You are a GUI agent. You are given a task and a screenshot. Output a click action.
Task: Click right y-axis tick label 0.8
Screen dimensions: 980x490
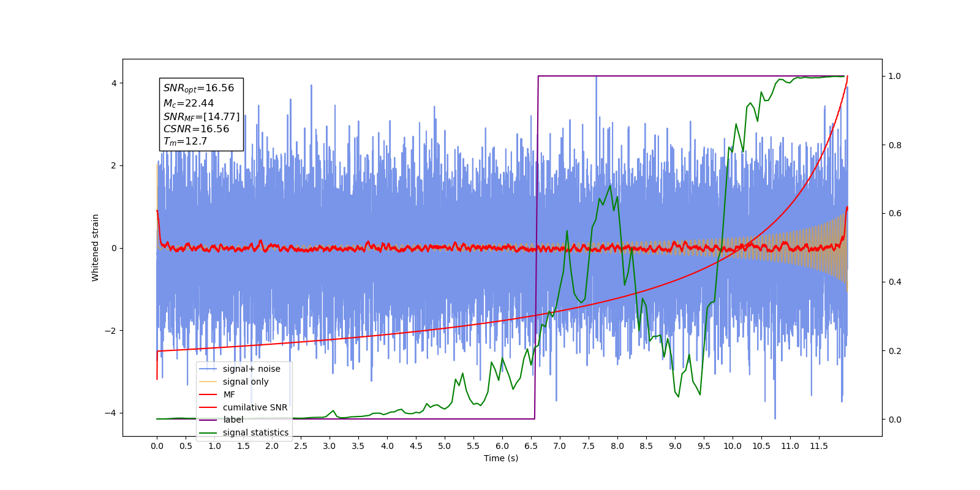coord(895,145)
